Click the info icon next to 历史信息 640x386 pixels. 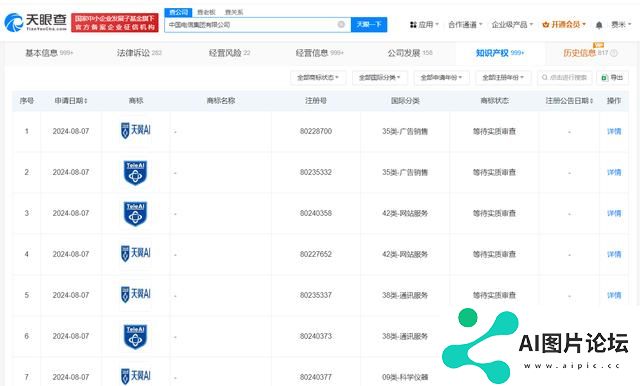614,53
